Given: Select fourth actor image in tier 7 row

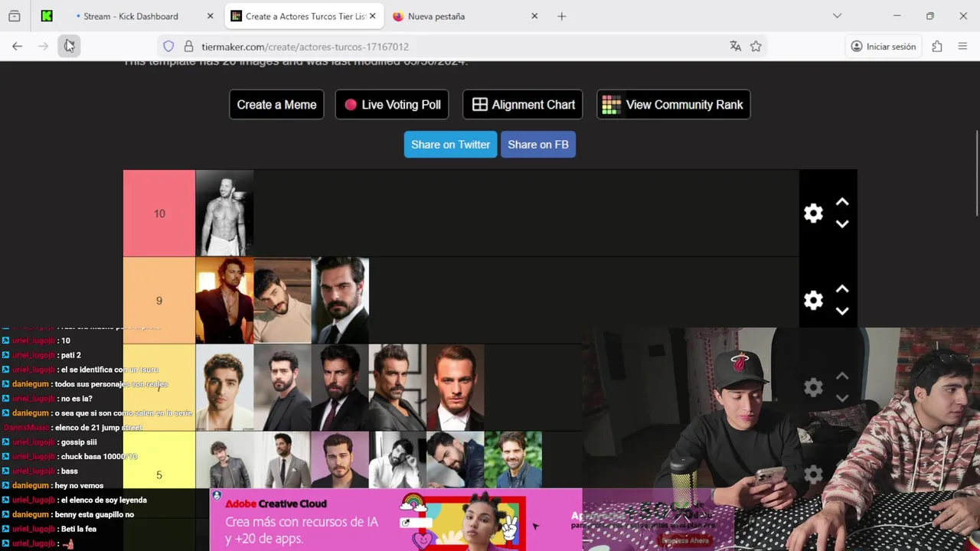Looking at the screenshot, I should click(397, 388).
